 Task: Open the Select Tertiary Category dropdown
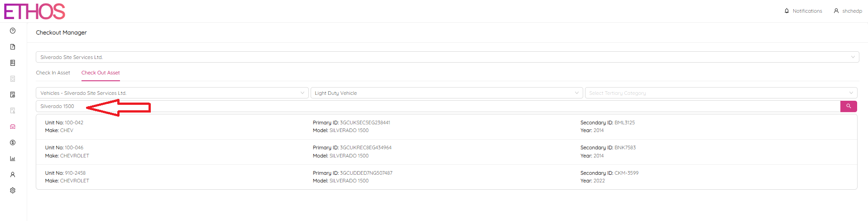coord(721,93)
